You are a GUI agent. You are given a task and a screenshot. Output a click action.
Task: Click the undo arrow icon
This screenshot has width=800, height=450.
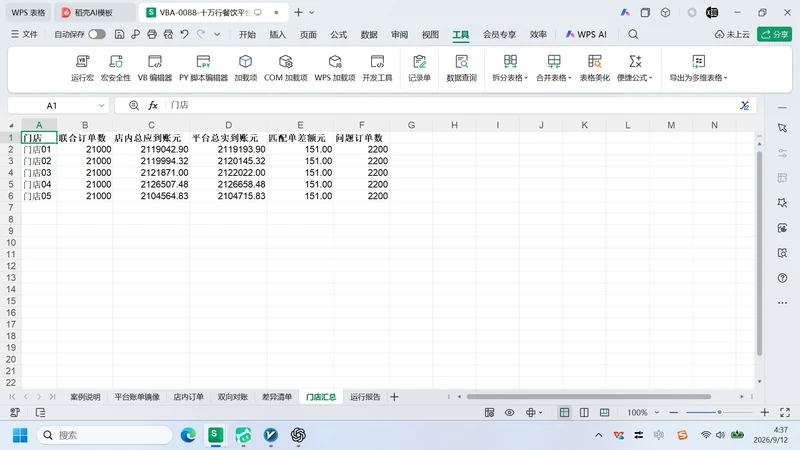(185, 34)
